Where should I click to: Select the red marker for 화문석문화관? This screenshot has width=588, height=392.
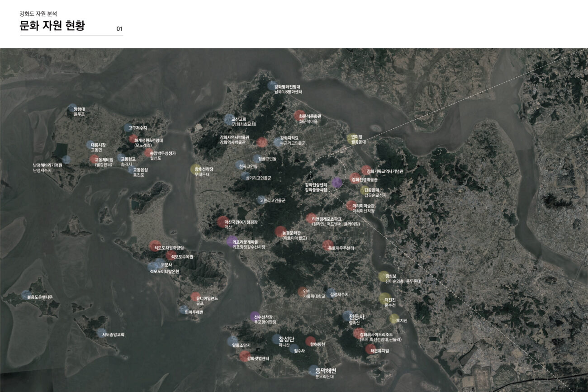(x=299, y=116)
